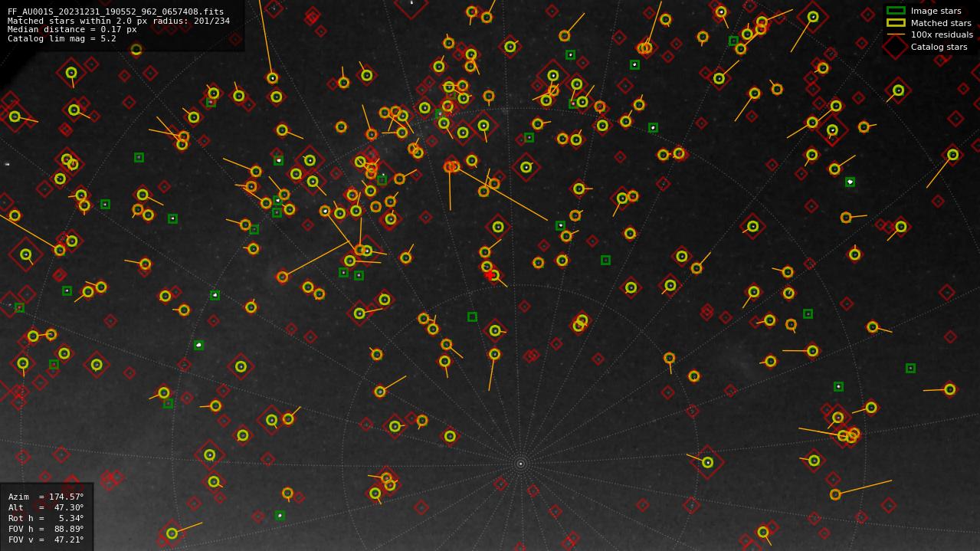
Task: Click the Azim = 174.57° readout
Action: pyautogui.click(x=46, y=497)
